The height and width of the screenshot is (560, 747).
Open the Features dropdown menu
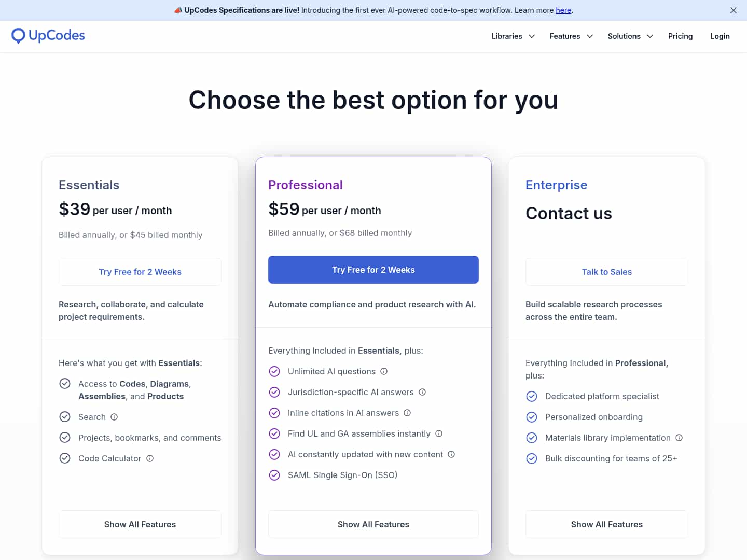coord(571,36)
